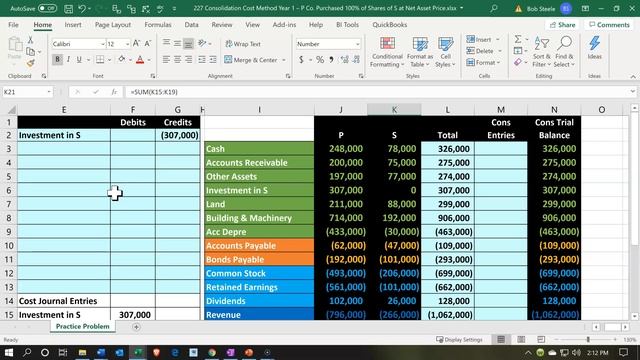The image size is (640, 360).
Task: Open the File tab
Action: click(x=13, y=24)
